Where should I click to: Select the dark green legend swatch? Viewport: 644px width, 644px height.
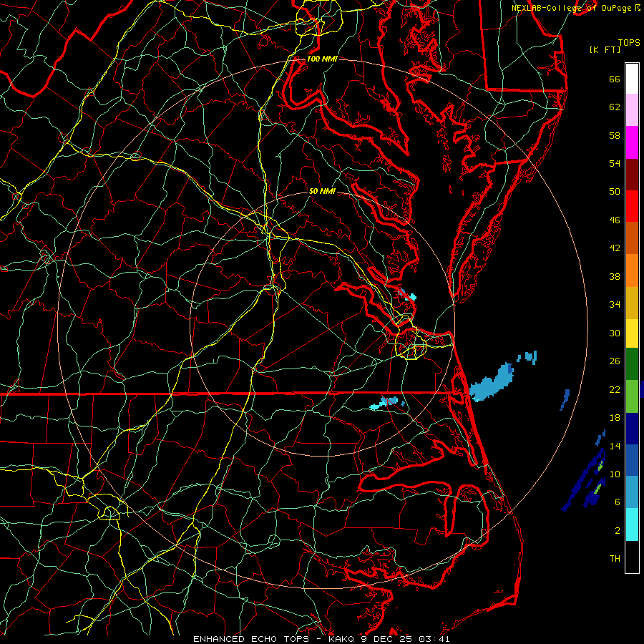tap(632, 364)
